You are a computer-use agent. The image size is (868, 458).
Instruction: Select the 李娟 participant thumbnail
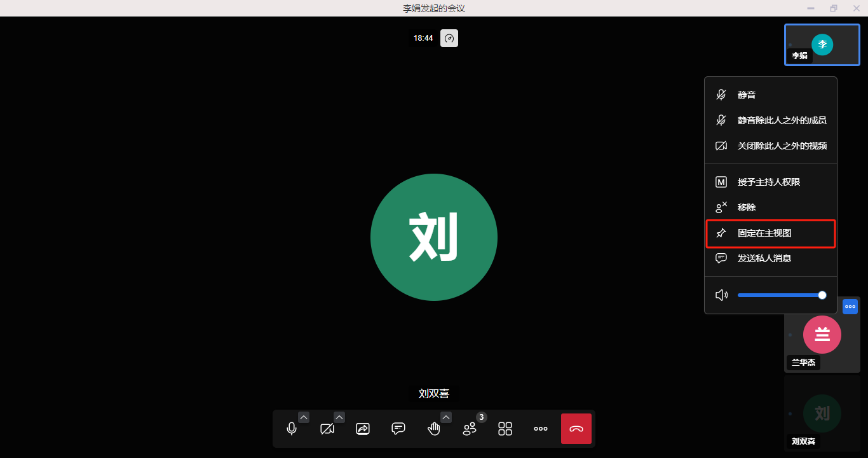click(822, 45)
